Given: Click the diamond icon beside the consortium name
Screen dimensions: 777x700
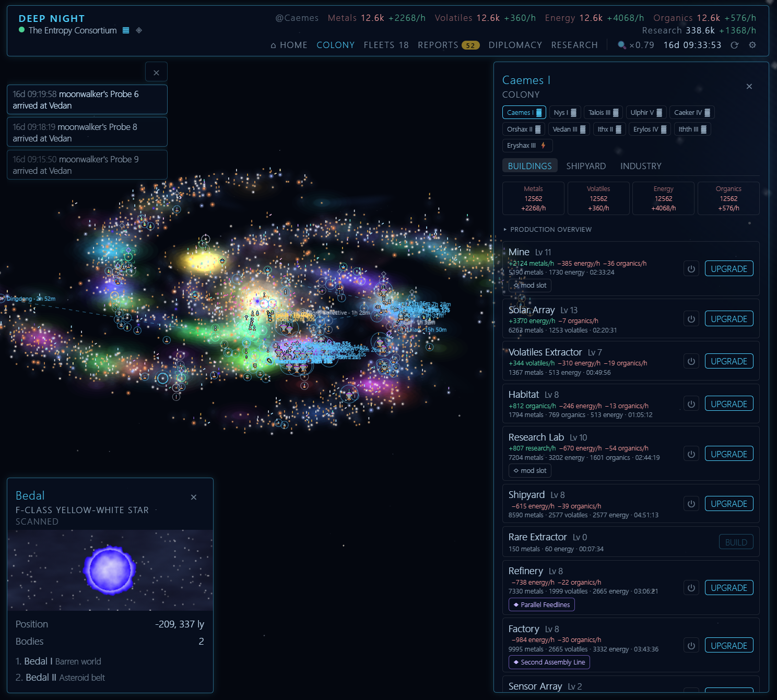Looking at the screenshot, I should click(x=139, y=30).
